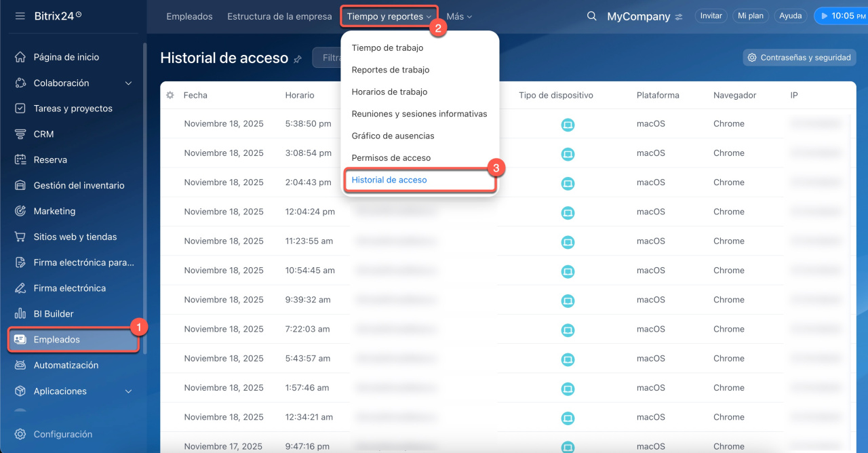Open table settings gear icon
Screen dimensions: 868x453
click(x=170, y=96)
